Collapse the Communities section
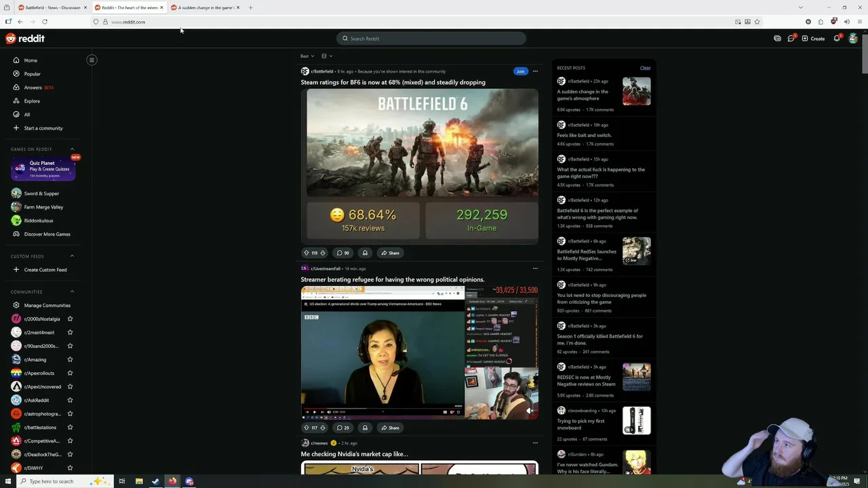Image resolution: width=868 pixels, height=488 pixels. click(x=72, y=291)
